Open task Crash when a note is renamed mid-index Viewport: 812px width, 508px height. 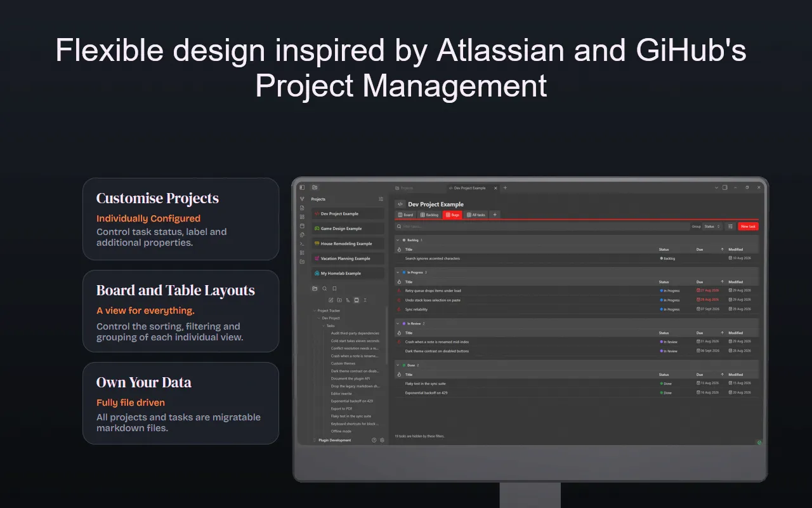(x=437, y=342)
